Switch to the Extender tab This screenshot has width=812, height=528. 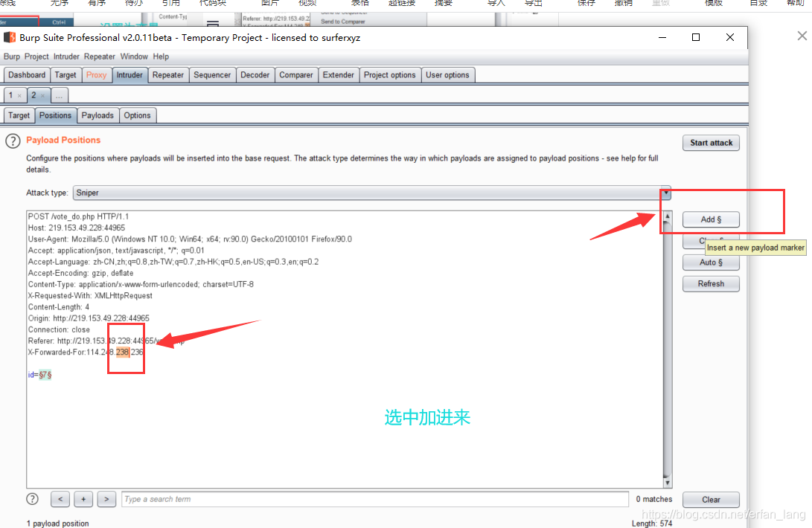338,75
